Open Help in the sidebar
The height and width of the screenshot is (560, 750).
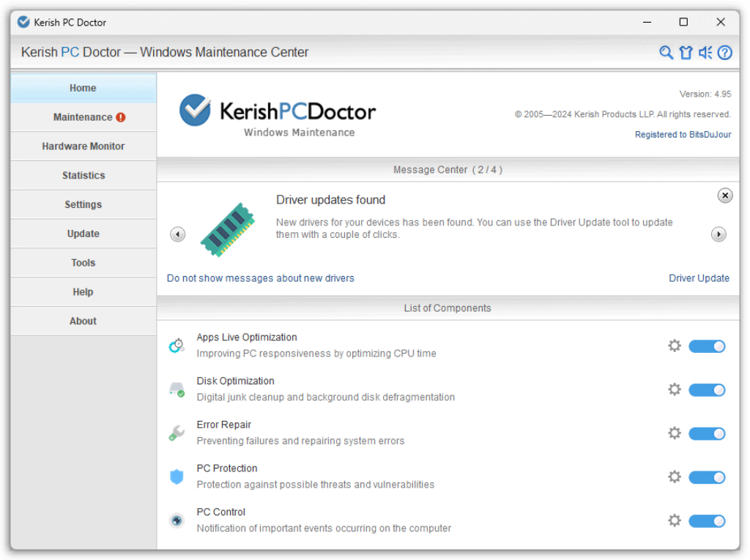coord(83,292)
